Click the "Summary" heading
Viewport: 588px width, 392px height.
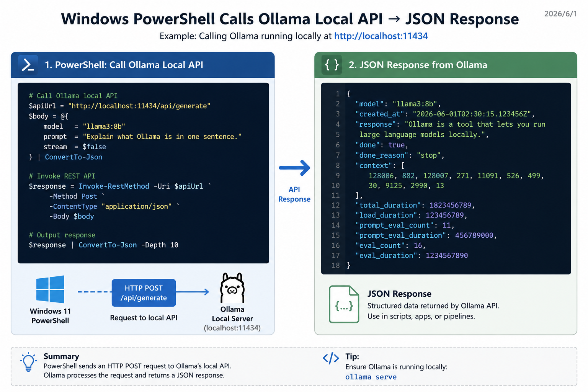point(61,356)
